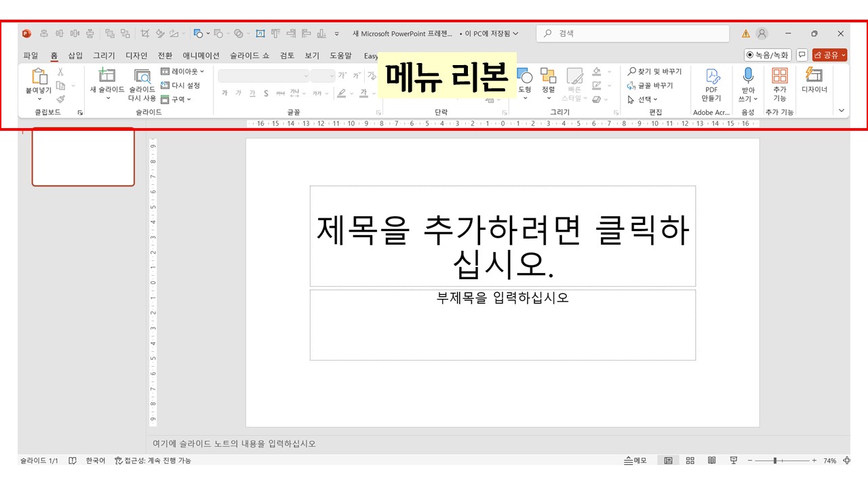Activate the 받아쓰기 dictation microphone icon
The image size is (868, 488).
coord(748,76)
